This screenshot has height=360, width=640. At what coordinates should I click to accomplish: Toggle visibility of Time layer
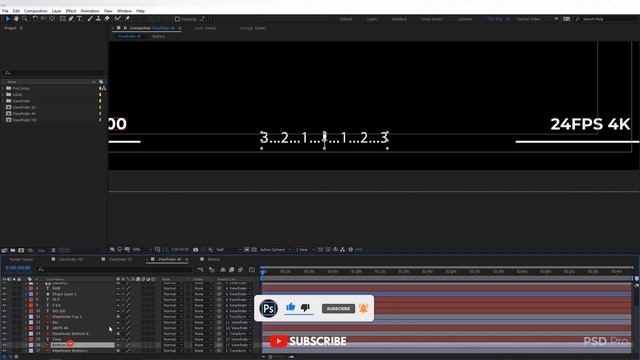4,339
